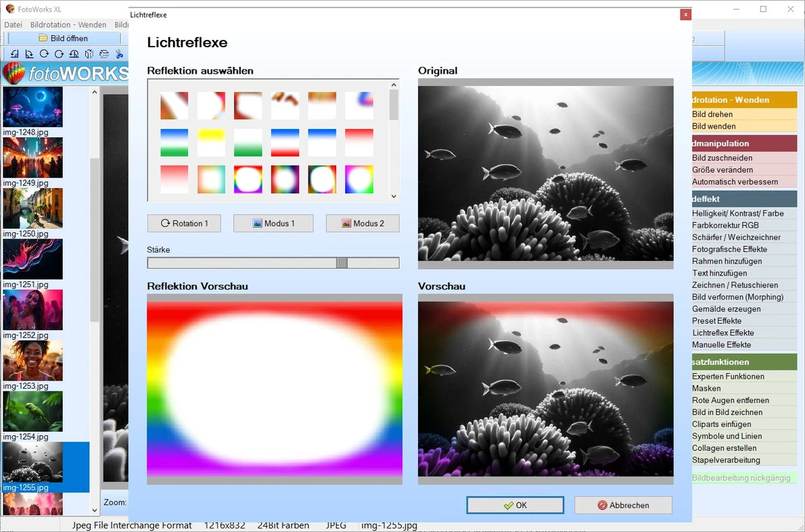Viewport: 805px width, 532px height.
Task: Select thumbnail img-1248.jpg
Action: point(32,107)
